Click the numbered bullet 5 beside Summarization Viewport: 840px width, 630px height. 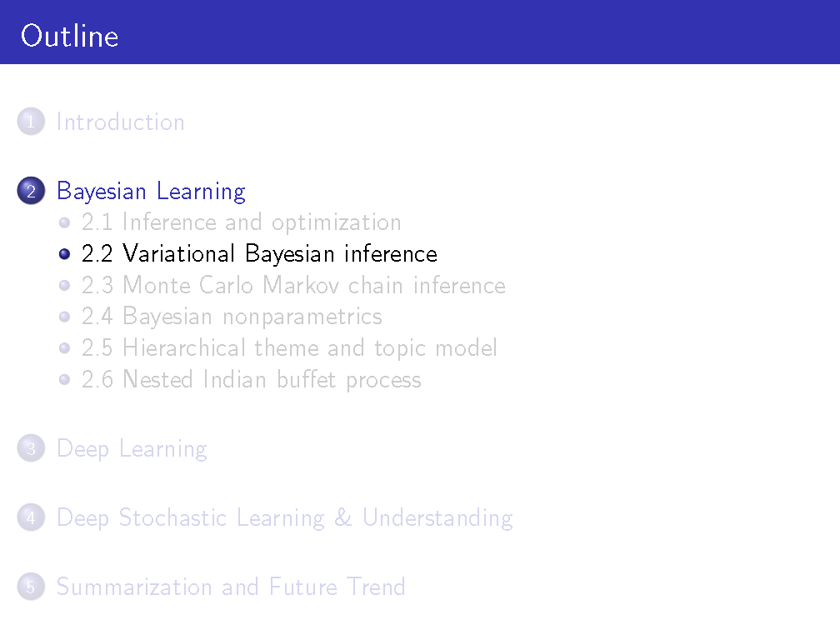(x=29, y=587)
